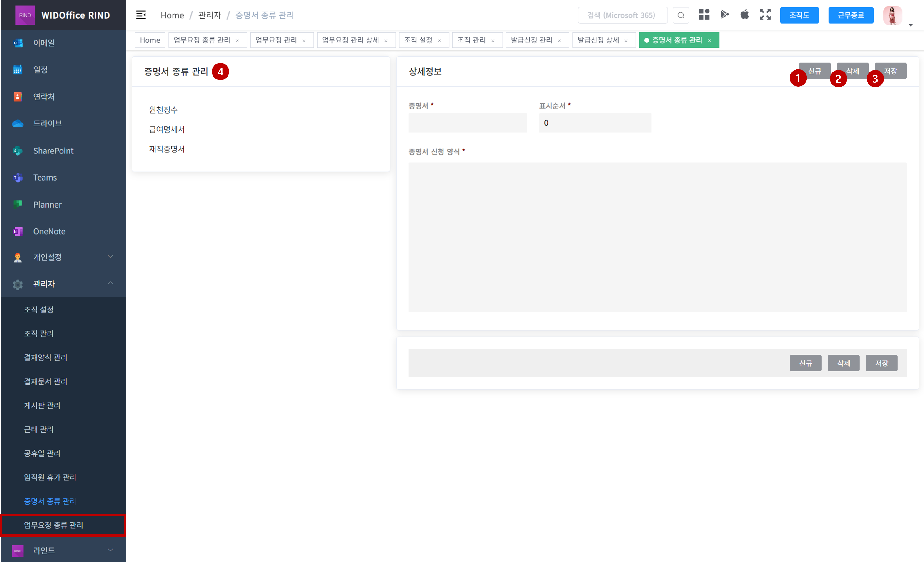Viewport: 924px width, 562px height.
Task: Click the hamburger menu collapse icon
Action: click(141, 15)
